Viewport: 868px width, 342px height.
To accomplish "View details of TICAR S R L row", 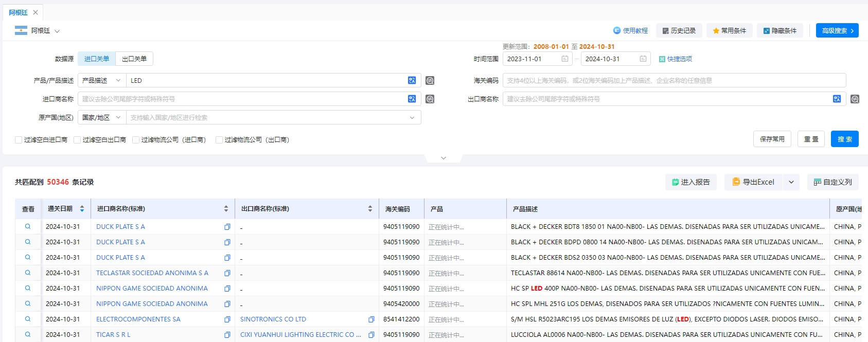I will tap(28, 334).
